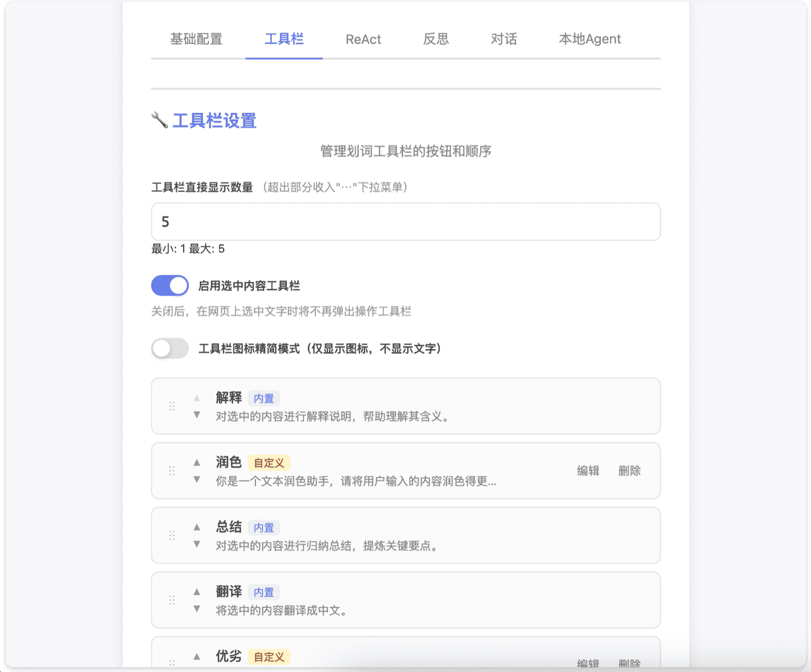Screen dimensions: 811x672
Task: Click the 内置 badge on 解释
Action: (x=264, y=399)
